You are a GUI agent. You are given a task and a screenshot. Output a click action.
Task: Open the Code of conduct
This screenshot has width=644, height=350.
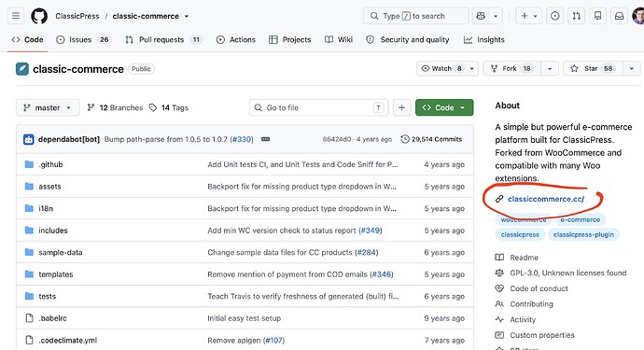(x=531, y=288)
